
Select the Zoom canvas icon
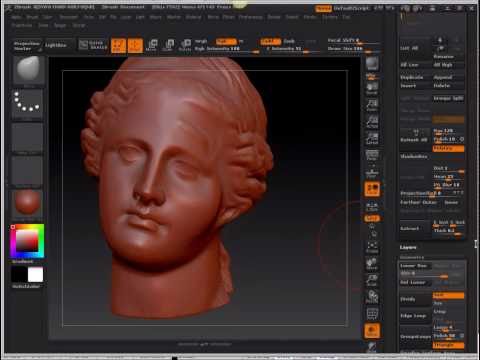[372, 105]
